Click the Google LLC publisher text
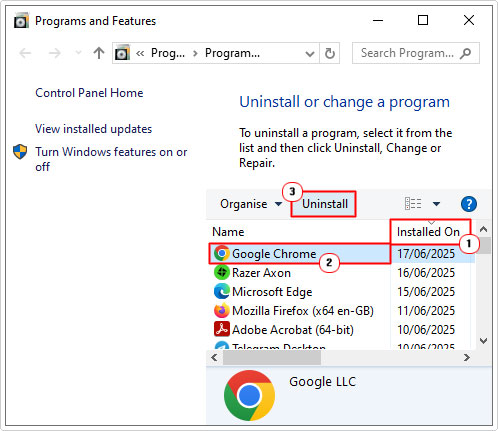 322,382
